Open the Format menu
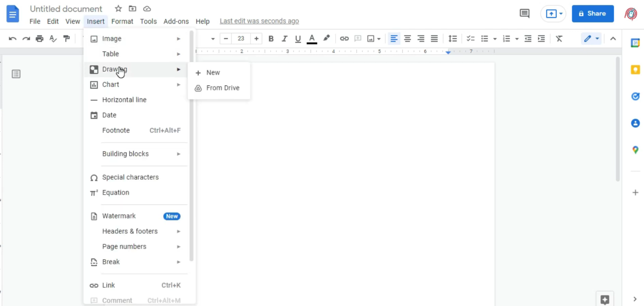The image size is (644, 306). 122,21
